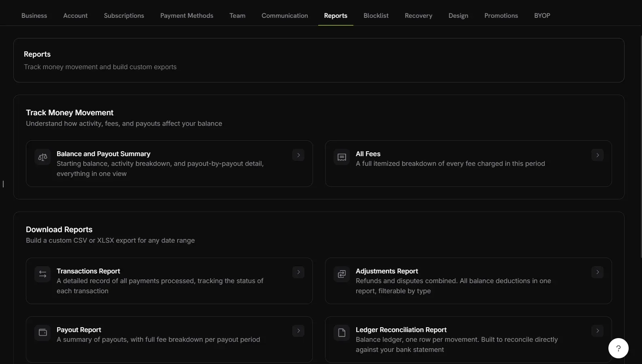Click the swap arrows icon on Transactions Report
Image resolution: width=642 pixels, height=364 pixels.
(43, 274)
